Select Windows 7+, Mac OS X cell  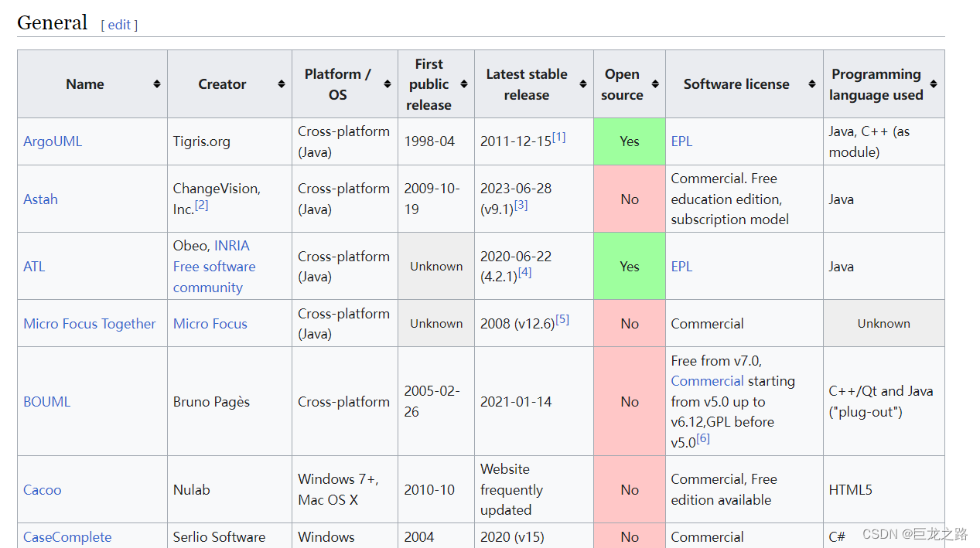pyautogui.click(x=345, y=490)
